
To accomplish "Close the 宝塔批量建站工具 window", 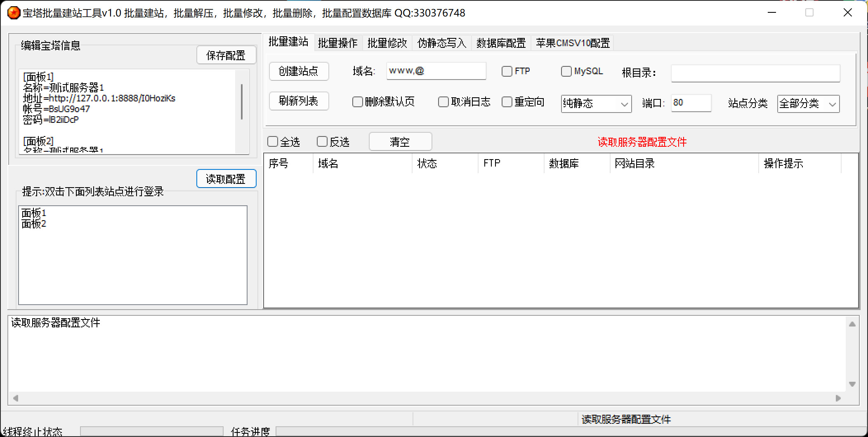I will click(x=847, y=13).
